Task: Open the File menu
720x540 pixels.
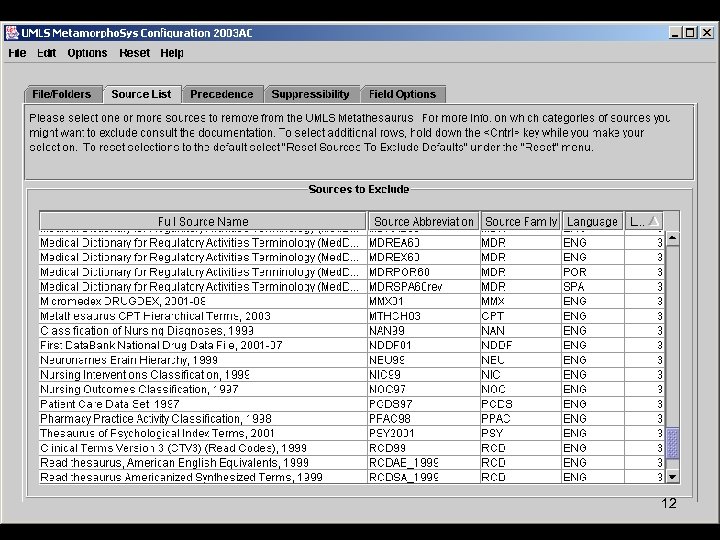Action: [x=17, y=53]
